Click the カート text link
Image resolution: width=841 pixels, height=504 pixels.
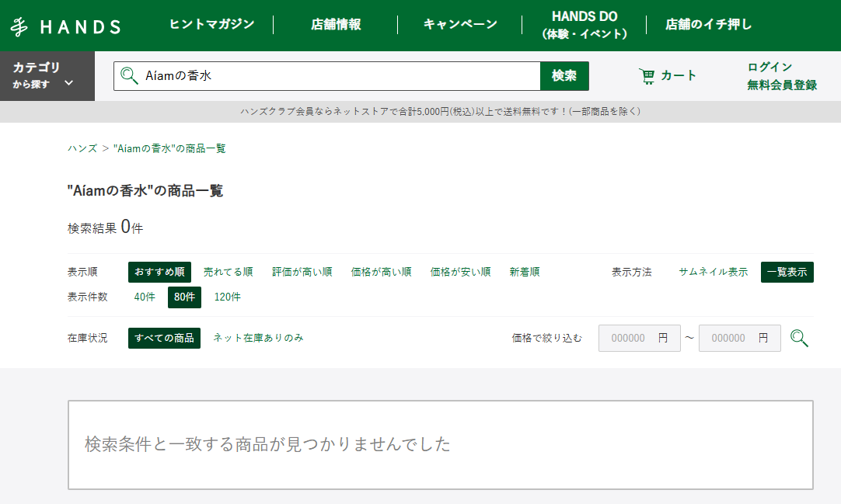point(678,75)
